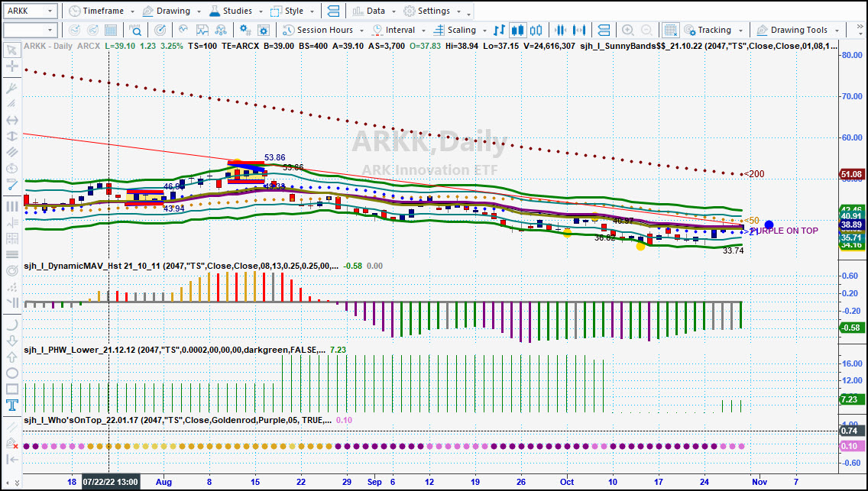
Task: Click the magnifier data search icon
Action: [x=136, y=30]
